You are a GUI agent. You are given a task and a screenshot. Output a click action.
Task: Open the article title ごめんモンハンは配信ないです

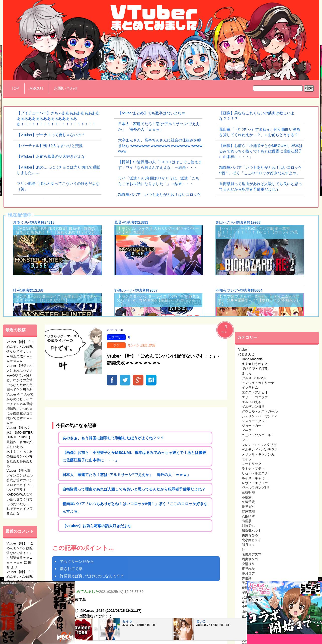(x=164, y=359)
